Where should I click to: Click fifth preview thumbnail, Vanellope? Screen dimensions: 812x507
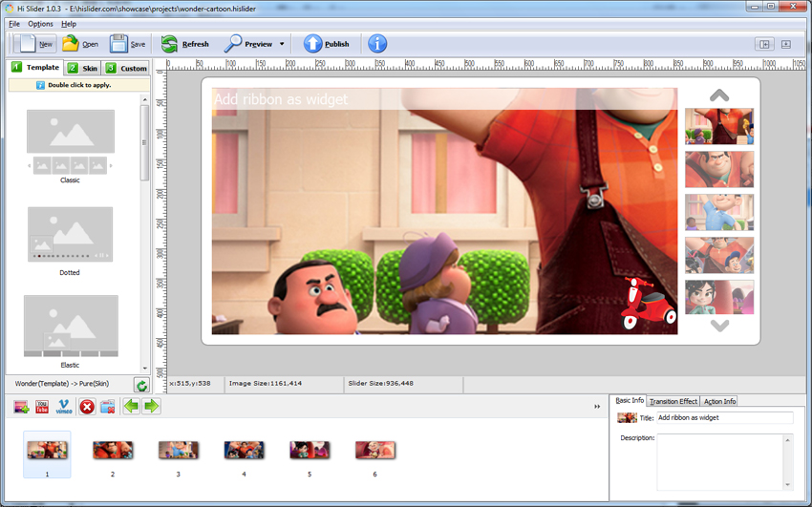[x=719, y=297]
